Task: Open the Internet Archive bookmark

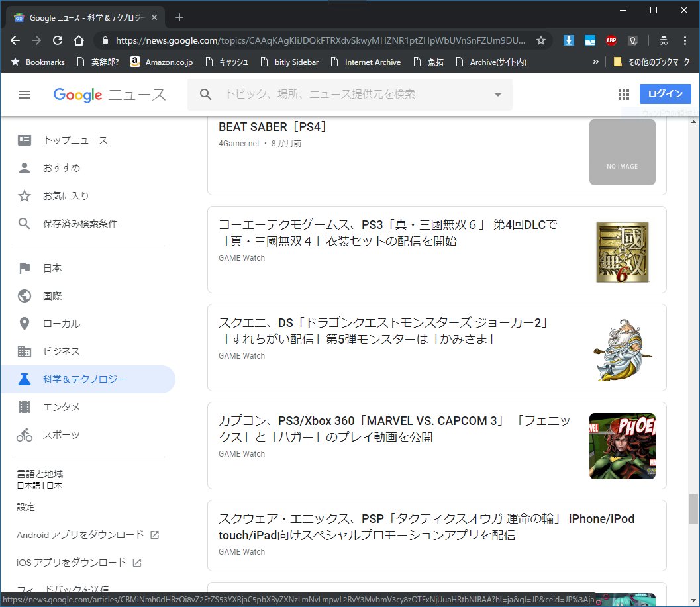Action: click(x=366, y=62)
